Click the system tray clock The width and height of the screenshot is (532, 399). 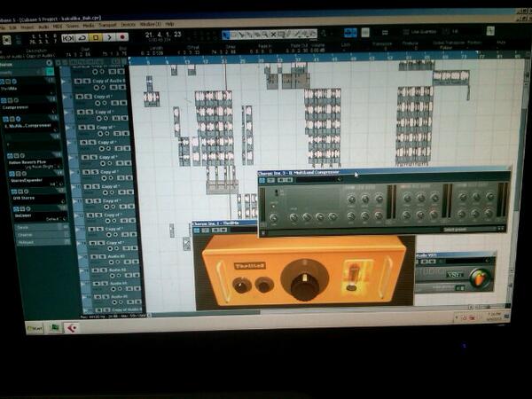pos(492,317)
